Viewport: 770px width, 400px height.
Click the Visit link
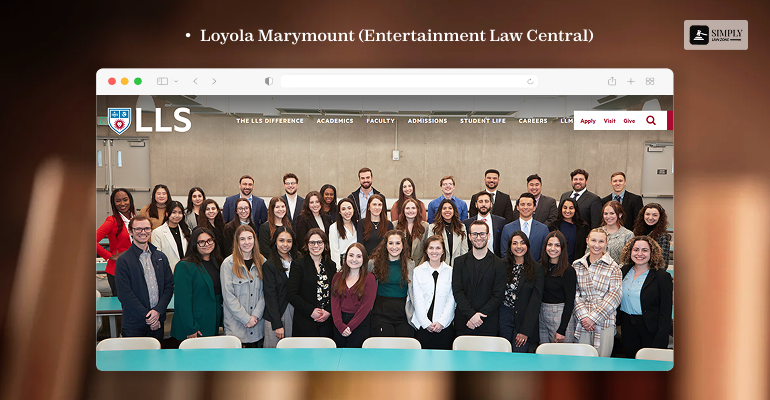(609, 121)
